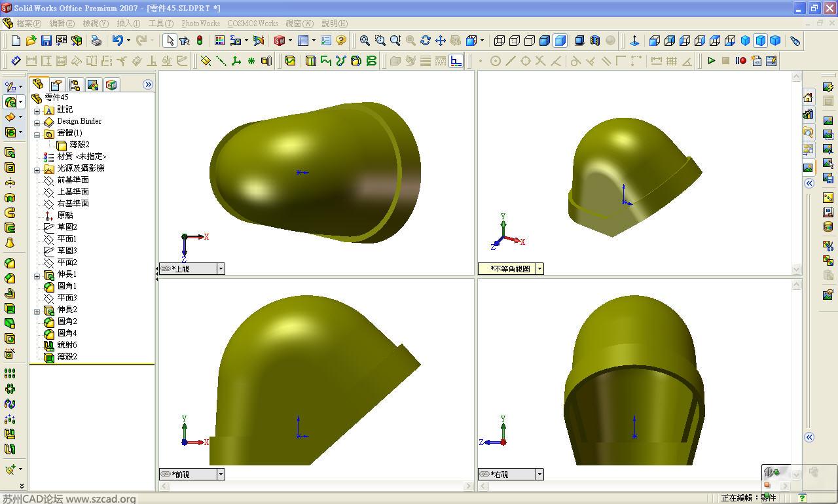Open the help question mark icon
The image size is (838, 504).
(341, 41)
